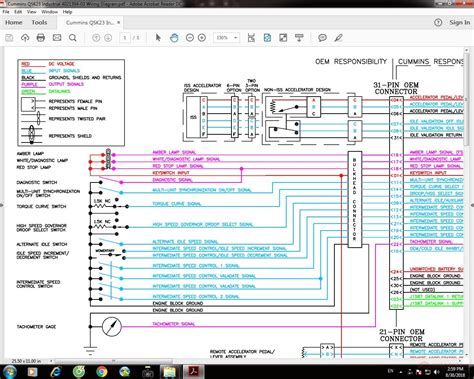This screenshot has width=474, height=379.
Task: Switch to full screen mode icon
Action: [x=283, y=38]
